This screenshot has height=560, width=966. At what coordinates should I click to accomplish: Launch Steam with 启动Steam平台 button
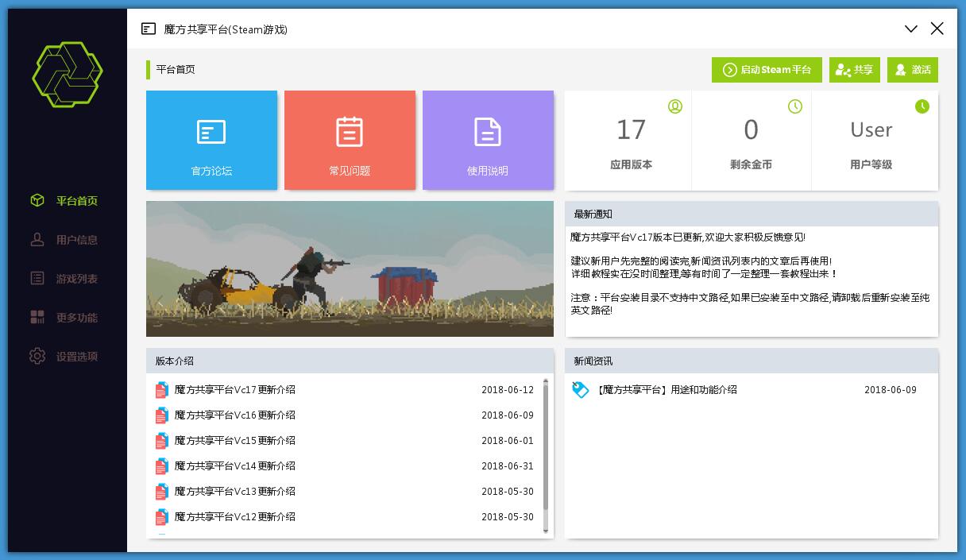[767, 70]
